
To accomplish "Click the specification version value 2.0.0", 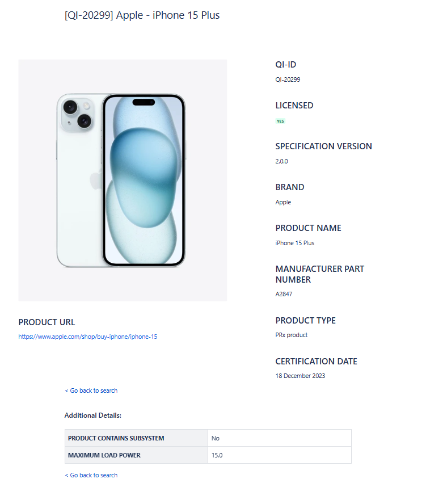I will click(281, 161).
